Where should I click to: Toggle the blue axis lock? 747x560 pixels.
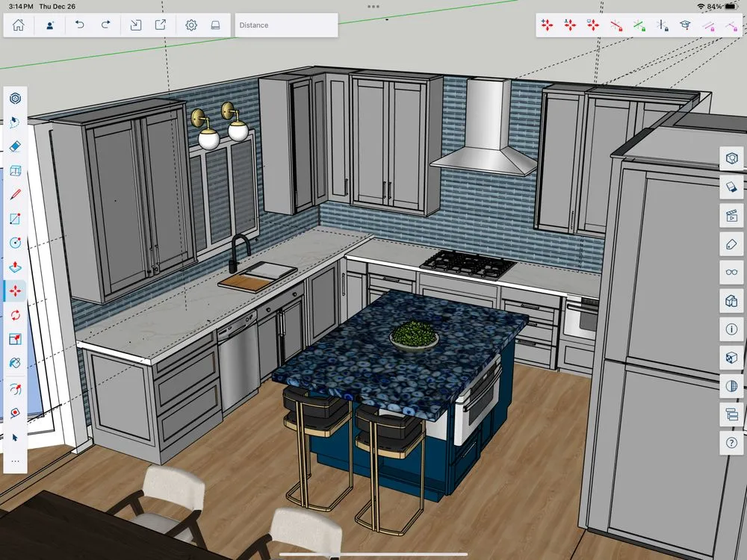pyautogui.click(x=662, y=25)
